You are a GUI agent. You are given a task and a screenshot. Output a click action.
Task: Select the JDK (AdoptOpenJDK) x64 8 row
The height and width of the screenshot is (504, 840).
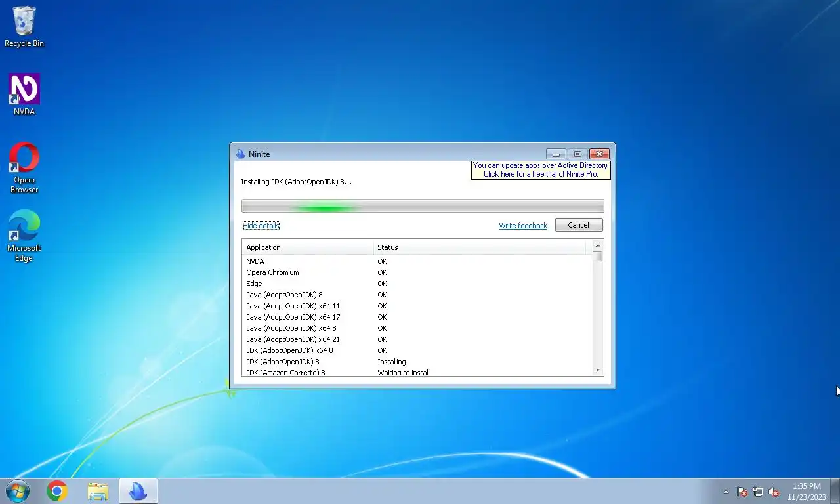[x=417, y=350]
